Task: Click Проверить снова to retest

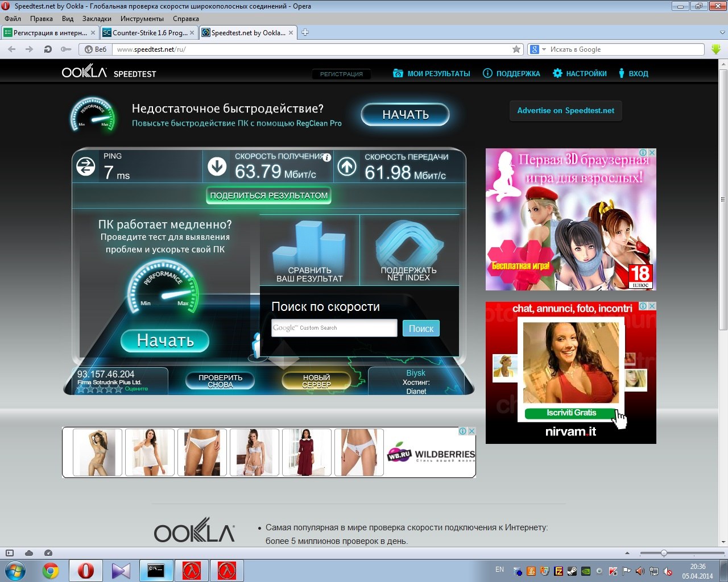Action: coord(220,381)
